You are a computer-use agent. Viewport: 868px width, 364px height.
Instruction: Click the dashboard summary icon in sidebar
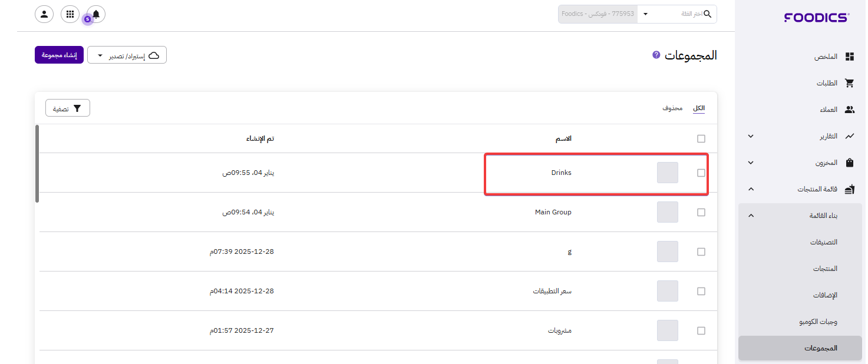pyautogui.click(x=849, y=57)
